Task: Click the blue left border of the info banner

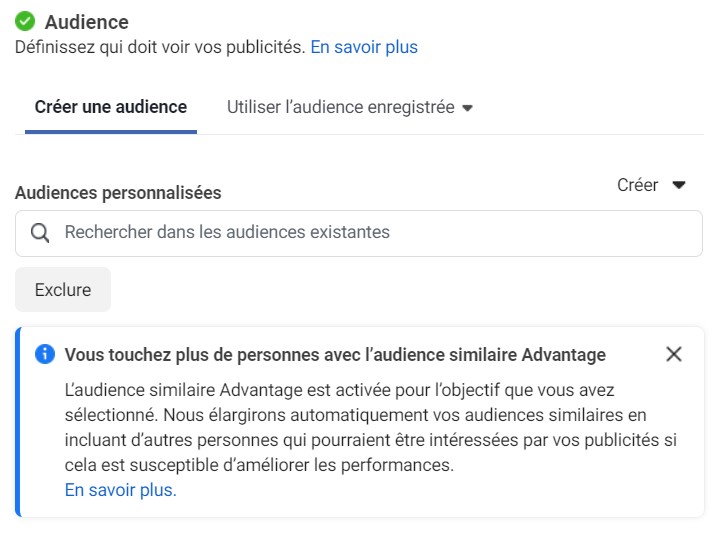Action: click(x=18, y=422)
